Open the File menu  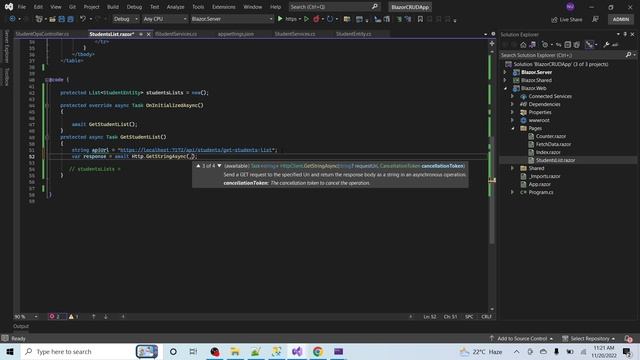[x=22, y=7]
